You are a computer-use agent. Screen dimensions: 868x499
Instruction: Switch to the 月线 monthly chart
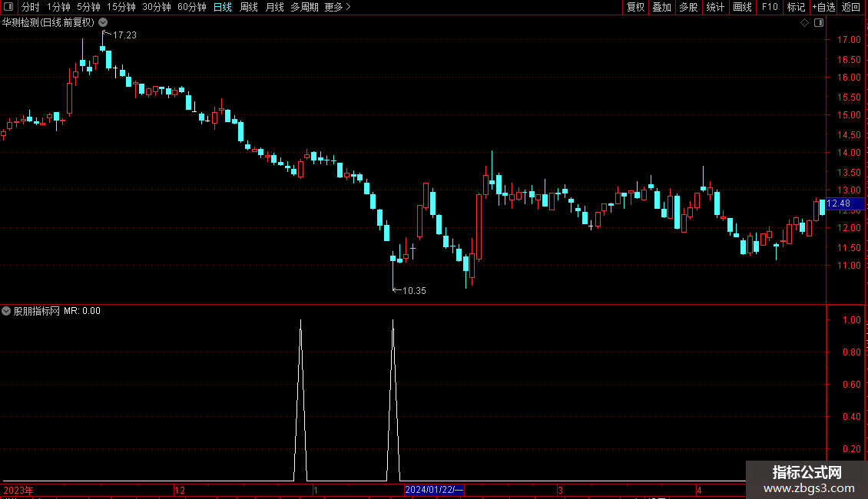274,7
